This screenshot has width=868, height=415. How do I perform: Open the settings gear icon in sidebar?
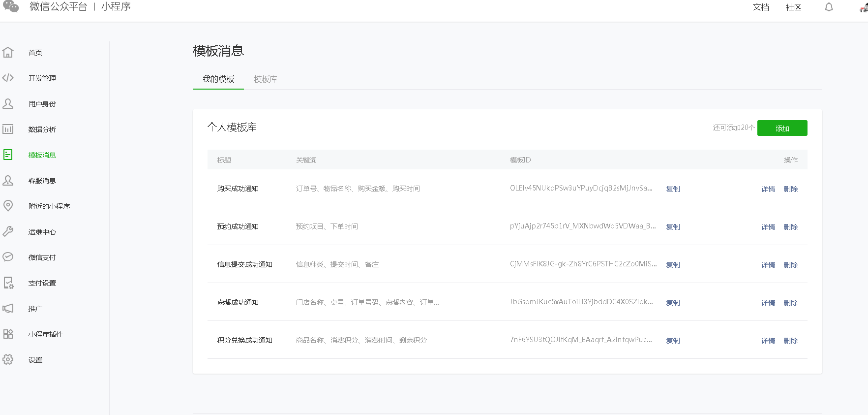(8, 359)
